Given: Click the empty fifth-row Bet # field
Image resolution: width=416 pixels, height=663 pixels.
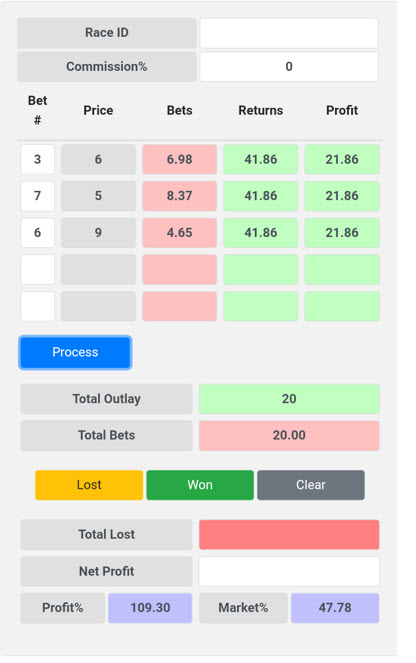Looking at the screenshot, I should tap(38, 306).
